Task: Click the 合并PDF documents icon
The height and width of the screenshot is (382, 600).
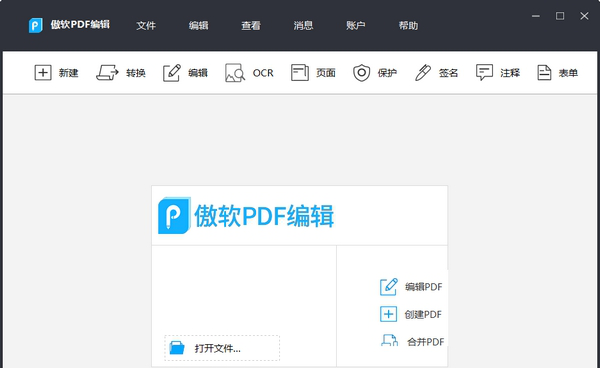Action: tap(390, 340)
